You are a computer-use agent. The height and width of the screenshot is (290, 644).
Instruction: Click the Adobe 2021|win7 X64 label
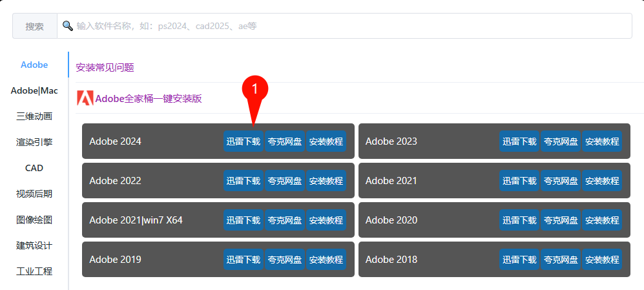click(136, 220)
